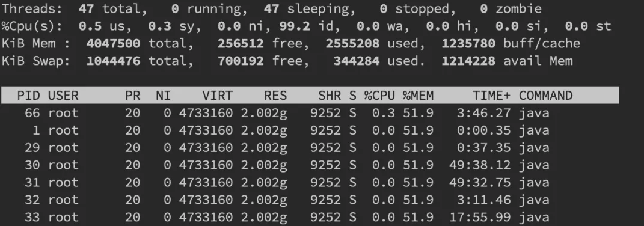Click the TIME+ column header
Viewport: 644px width, 226px height.
pos(491,96)
